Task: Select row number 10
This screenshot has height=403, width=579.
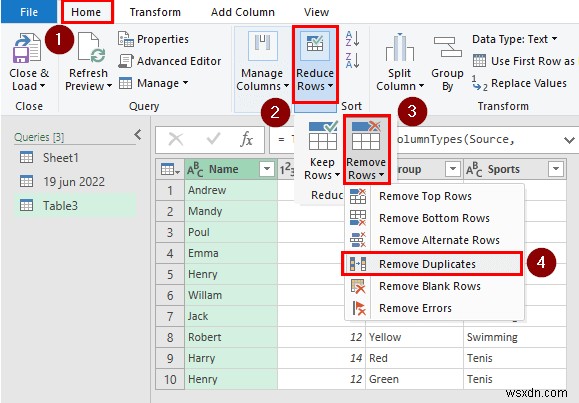Action: 170,379
